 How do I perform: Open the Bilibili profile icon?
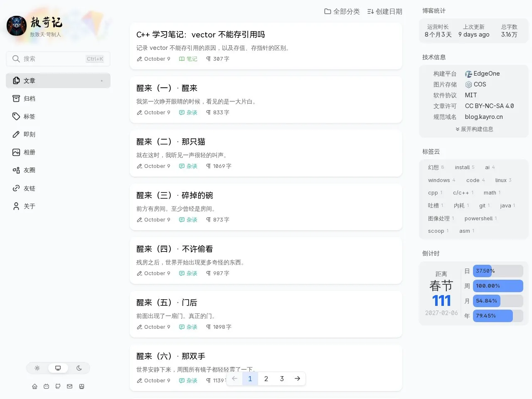[46, 387]
